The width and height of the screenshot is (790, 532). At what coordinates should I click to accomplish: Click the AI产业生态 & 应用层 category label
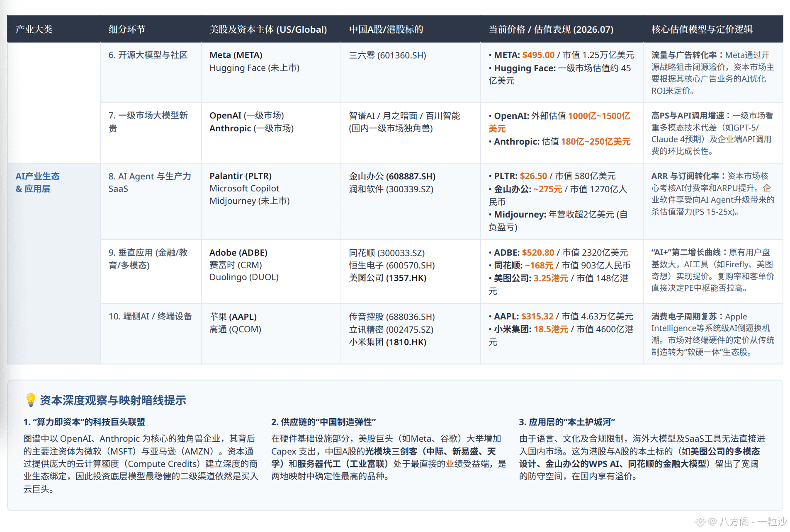pyautogui.click(x=37, y=182)
